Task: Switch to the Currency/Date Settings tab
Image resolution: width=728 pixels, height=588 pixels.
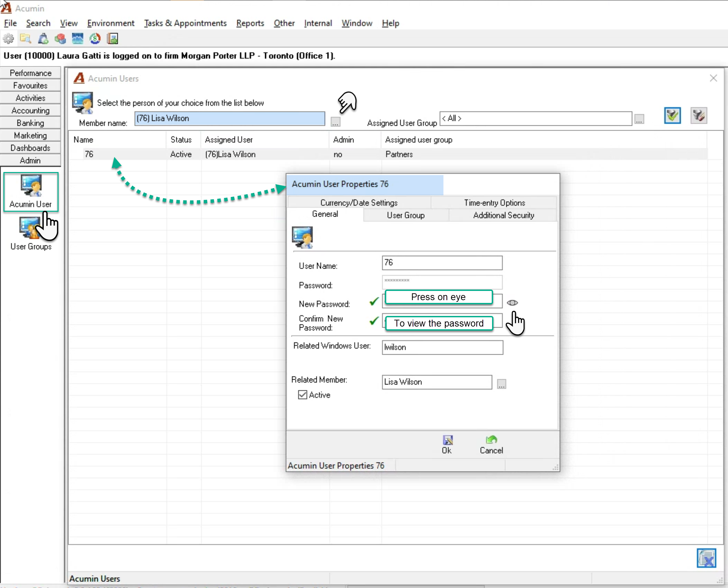Action: tap(359, 203)
